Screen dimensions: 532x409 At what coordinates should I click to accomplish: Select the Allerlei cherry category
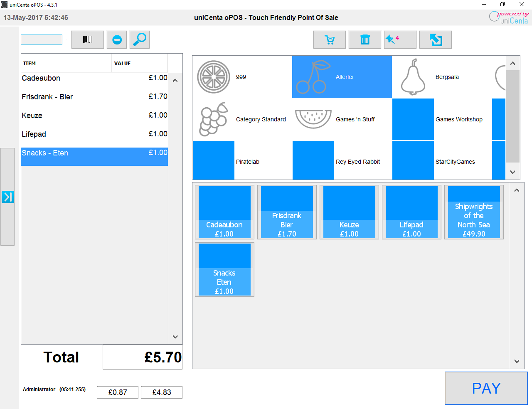click(x=342, y=77)
